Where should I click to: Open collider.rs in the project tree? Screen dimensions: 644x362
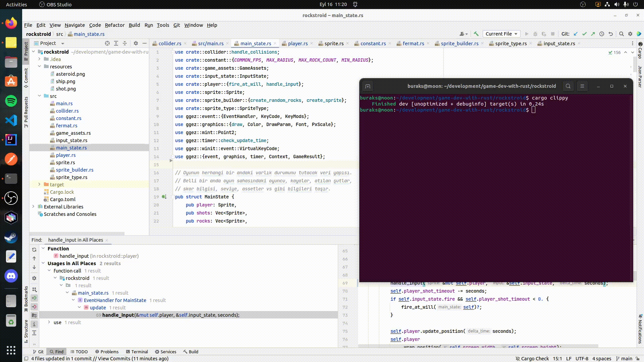[x=67, y=111]
